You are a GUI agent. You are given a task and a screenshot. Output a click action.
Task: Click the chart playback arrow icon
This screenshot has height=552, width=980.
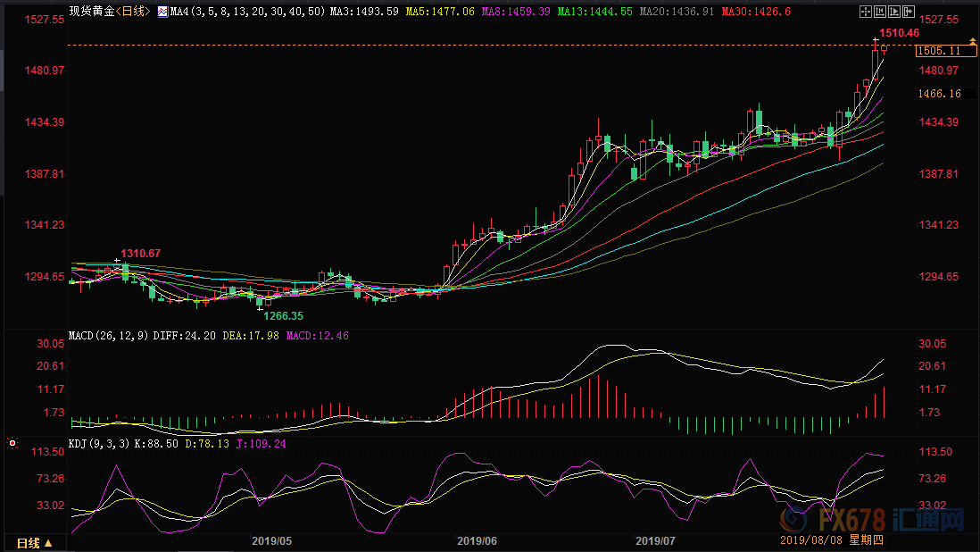(893, 13)
